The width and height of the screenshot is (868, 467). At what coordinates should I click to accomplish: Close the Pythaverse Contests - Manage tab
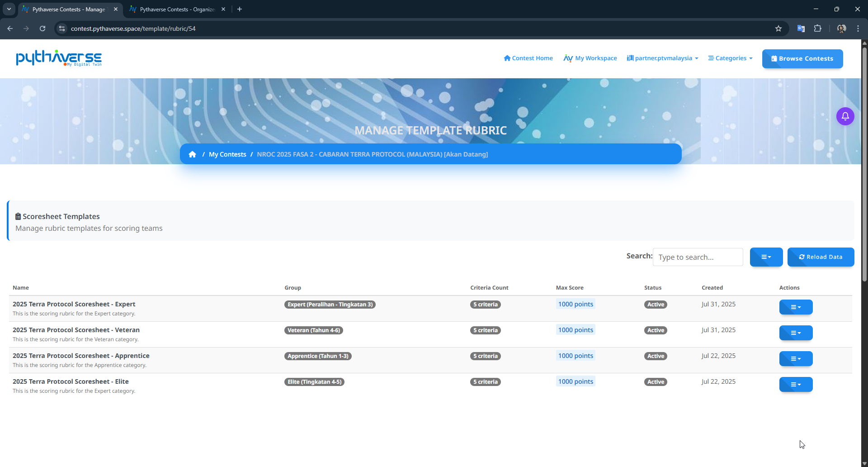tap(116, 9)
